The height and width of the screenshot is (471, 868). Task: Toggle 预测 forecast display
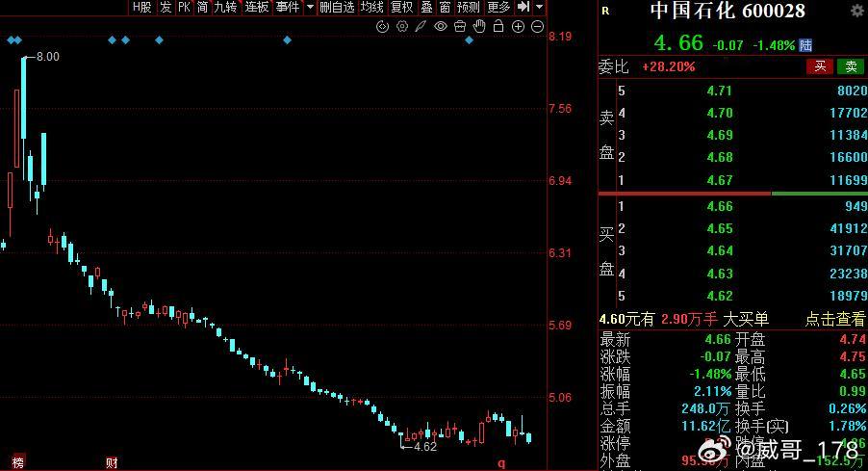(469, 7)
